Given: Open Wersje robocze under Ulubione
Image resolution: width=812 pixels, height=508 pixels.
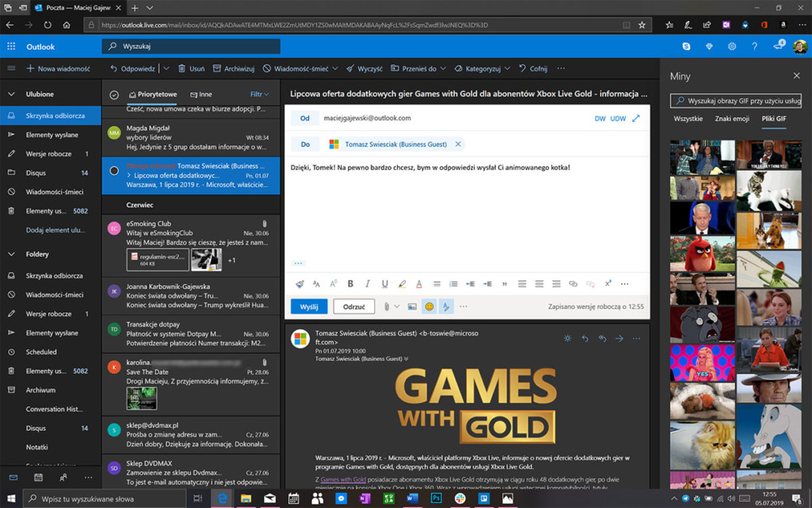Looking at the screenshot, I should tap(50, 154).
